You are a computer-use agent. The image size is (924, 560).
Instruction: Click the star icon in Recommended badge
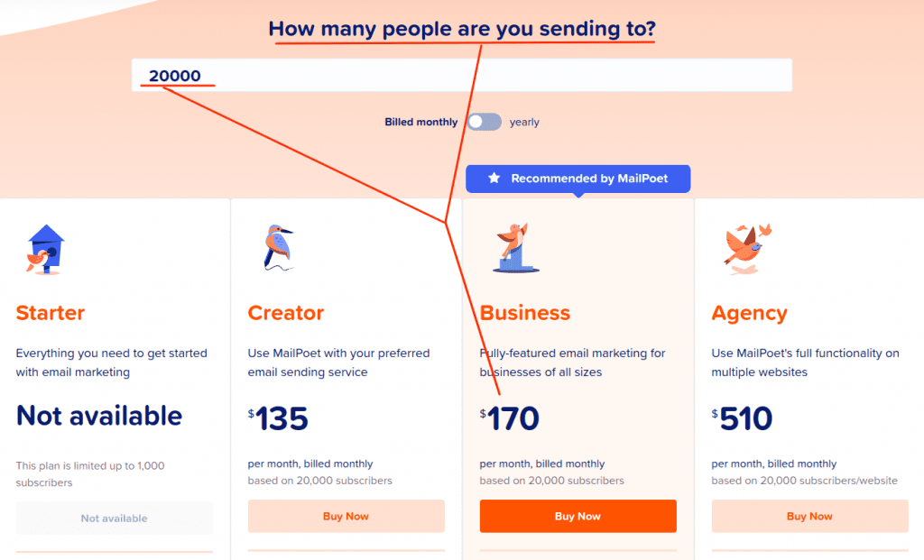coord(494,178)
